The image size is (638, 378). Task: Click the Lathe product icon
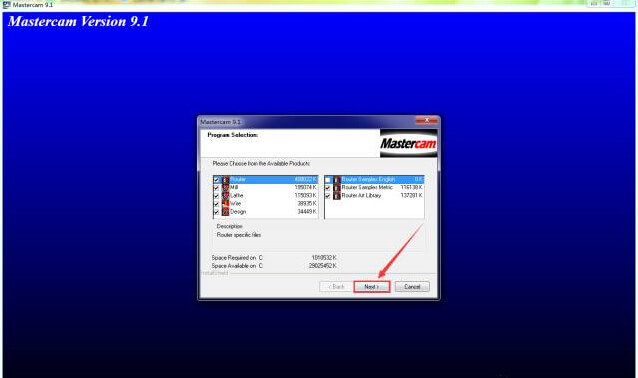click(225, 196)
